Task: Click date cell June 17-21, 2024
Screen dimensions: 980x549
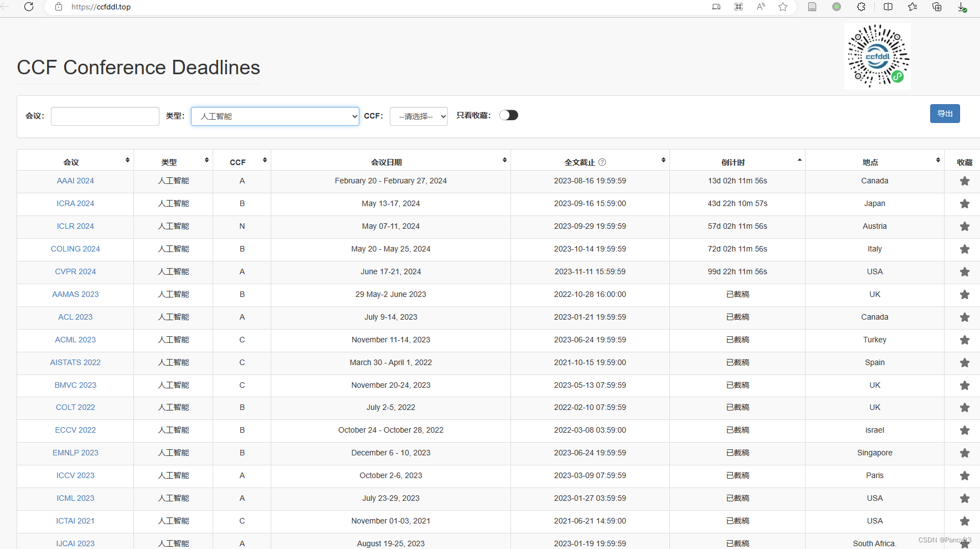Action: click(x=391, y=271)
